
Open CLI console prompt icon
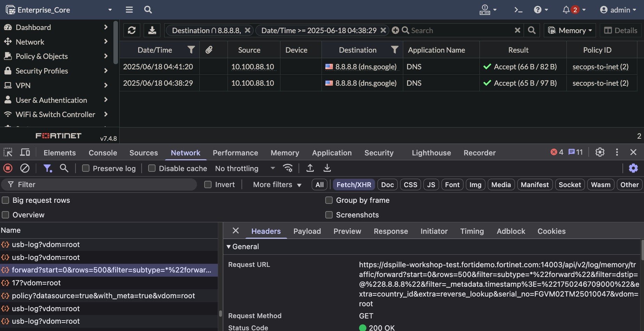click(518, 10)
